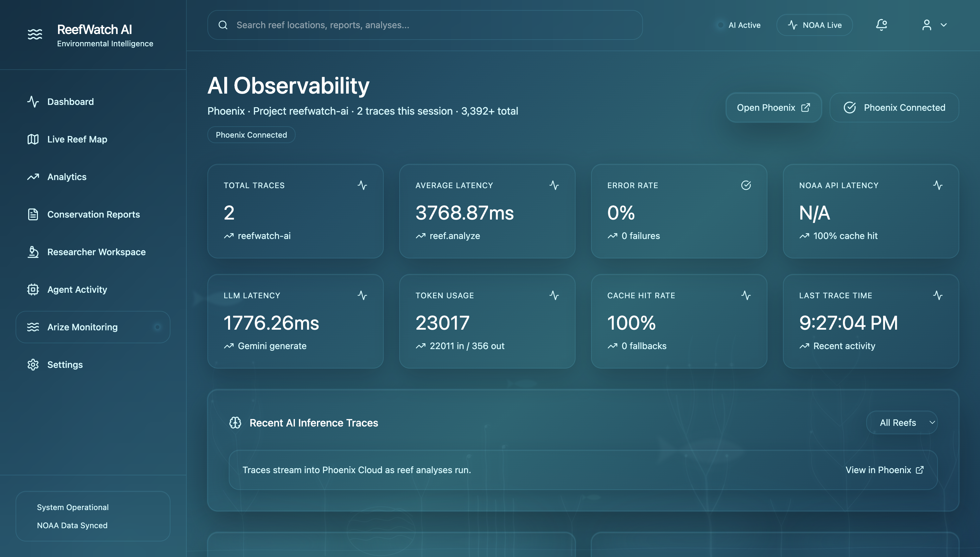This screenshot has width=980, height=557.
Task: Click the "22011 in / 356 out" text
Action: coord(467,346)
